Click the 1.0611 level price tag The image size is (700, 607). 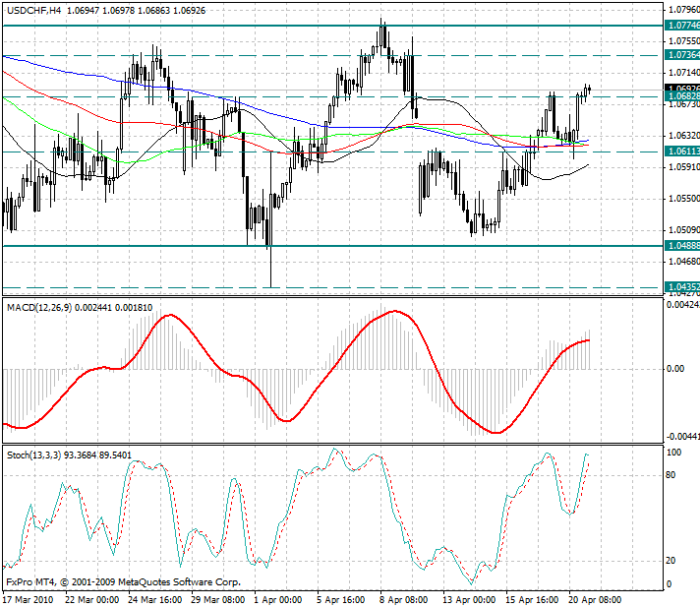pyautogui.click(x=681, y=151)
